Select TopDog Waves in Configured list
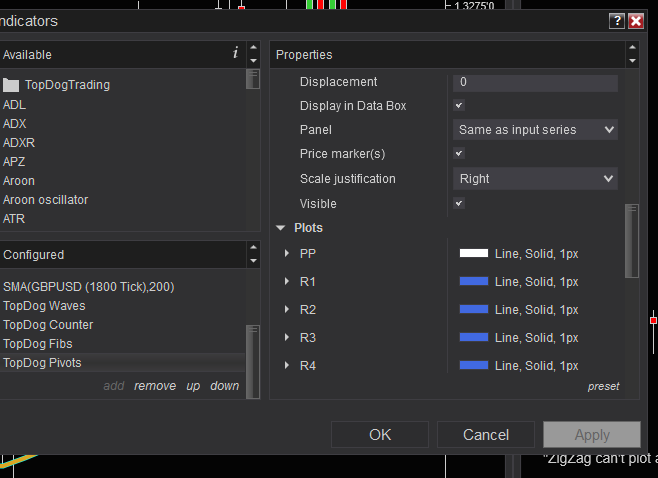Screen dimensions: 658x478 tap(44, 306)
